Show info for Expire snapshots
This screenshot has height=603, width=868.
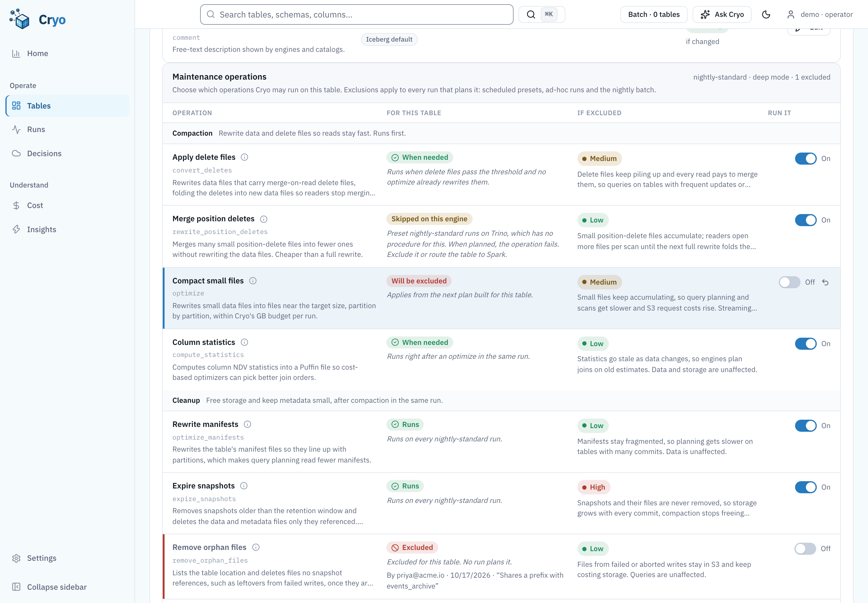[x=244, y=486]
